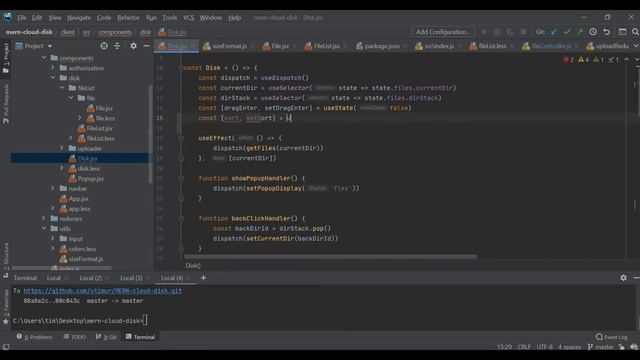Open the GitHub repository link in terminal
Viewport: 640px width, 360px height.
click(x=102, y=291)
